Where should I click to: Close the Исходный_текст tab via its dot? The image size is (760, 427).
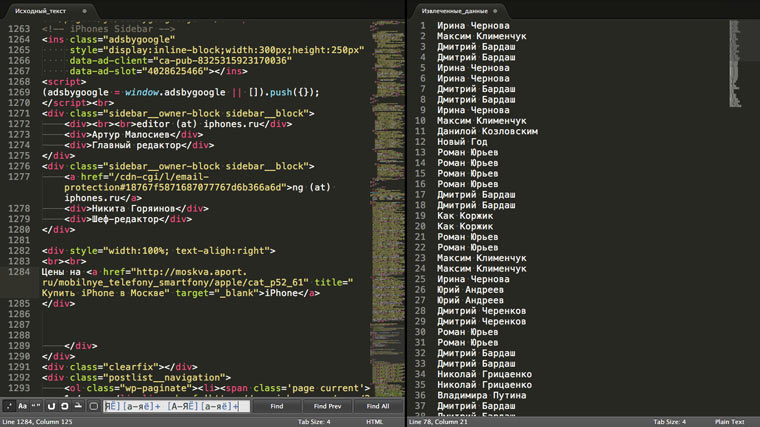(x=84, y=9)
